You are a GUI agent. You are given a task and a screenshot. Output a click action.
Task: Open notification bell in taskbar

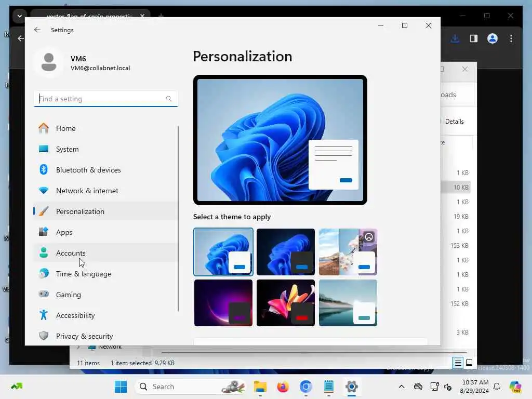pos(497,387)
